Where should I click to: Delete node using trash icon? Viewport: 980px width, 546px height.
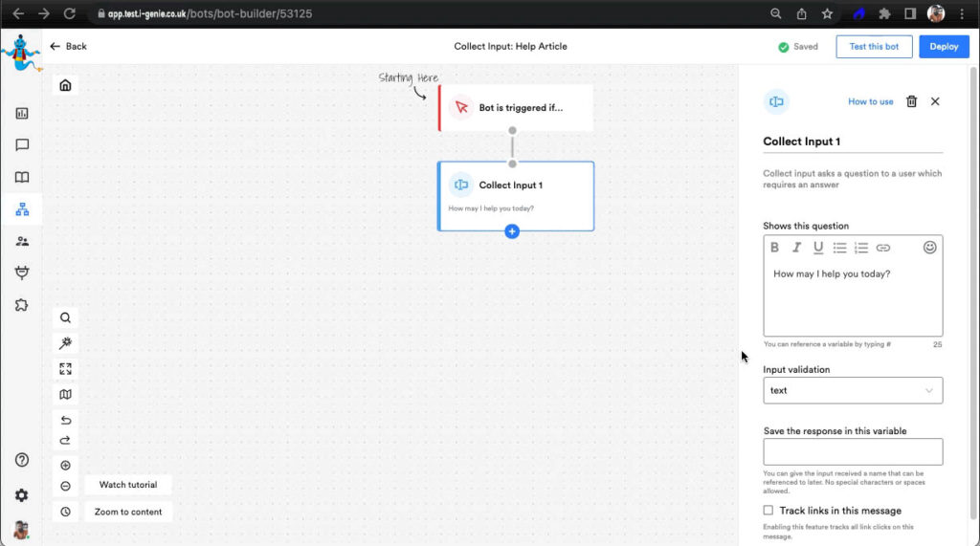coord(911,101)
